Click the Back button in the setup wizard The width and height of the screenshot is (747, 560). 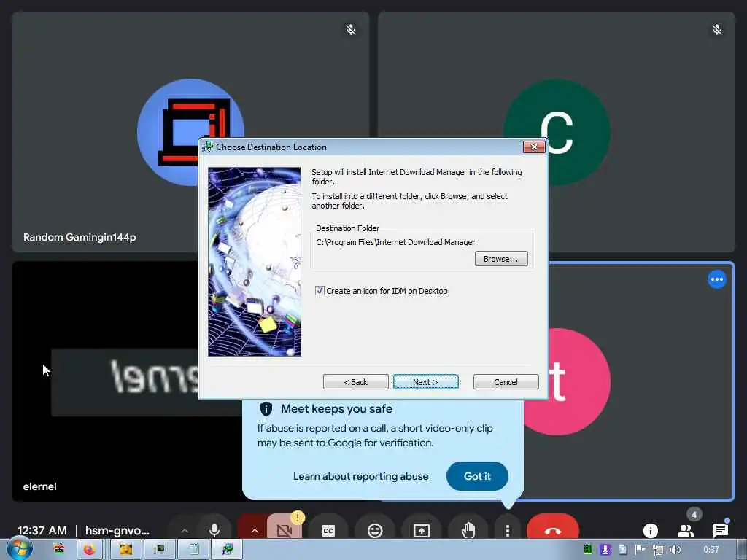[x=355, y=382]
